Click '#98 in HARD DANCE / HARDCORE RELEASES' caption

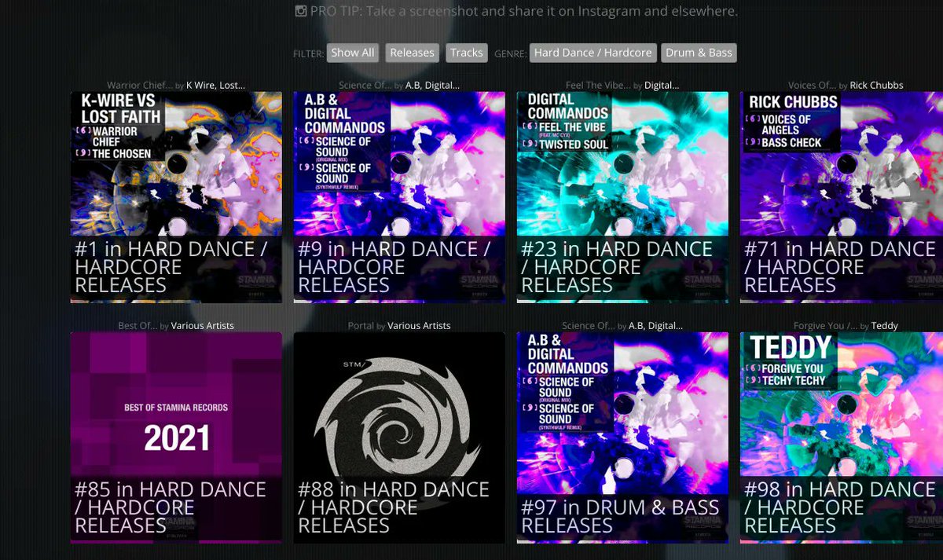coord(840,507)
